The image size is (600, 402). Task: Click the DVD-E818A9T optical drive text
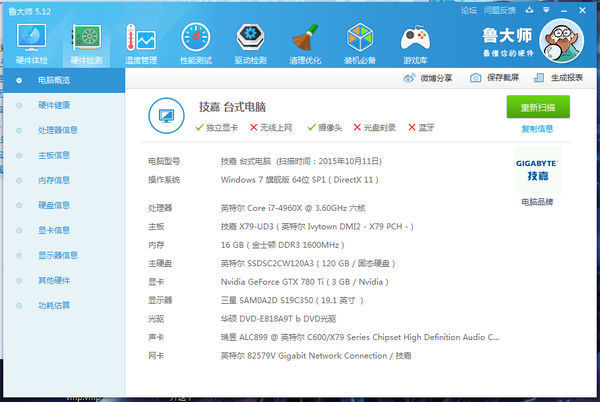point(278,319)
